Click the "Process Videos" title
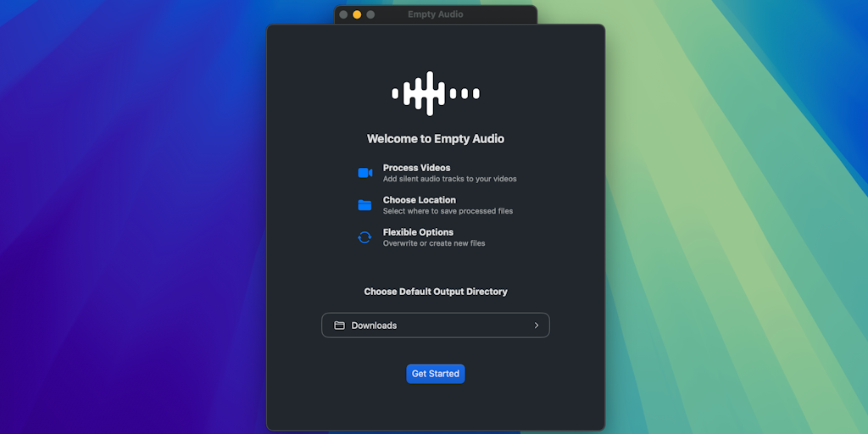The height and width of the screenshot is (434, 868). tap(416, 168)
